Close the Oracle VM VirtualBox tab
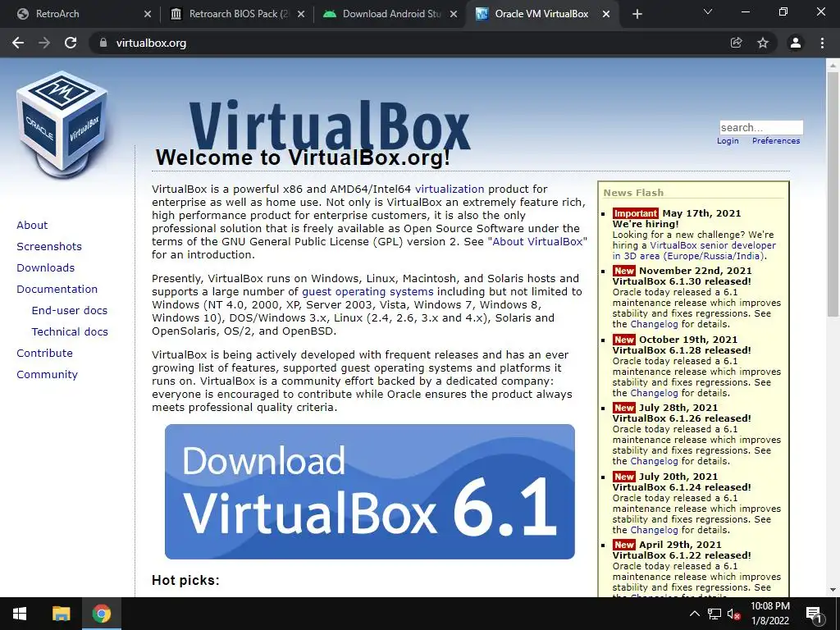840x630 pixels. coord(606,14)
